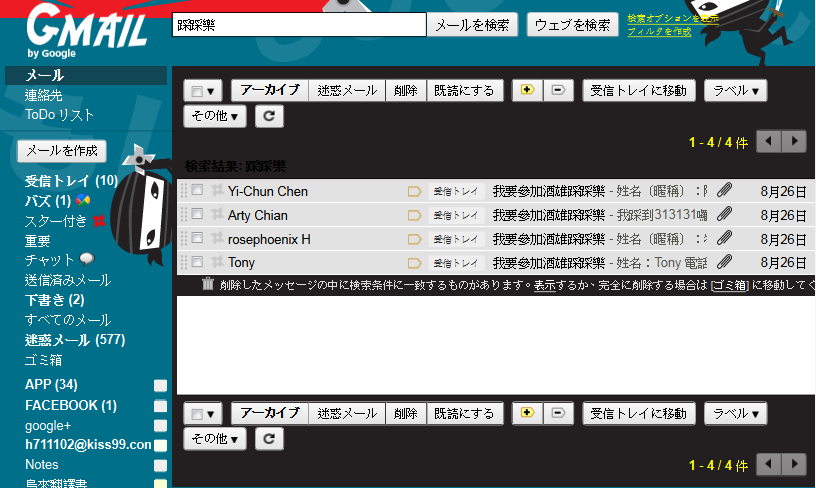This screenshot has width=816, height=488.
Task: Open the ラベル dropdown in the top toolbar
Action: click(x=735, y=90)
